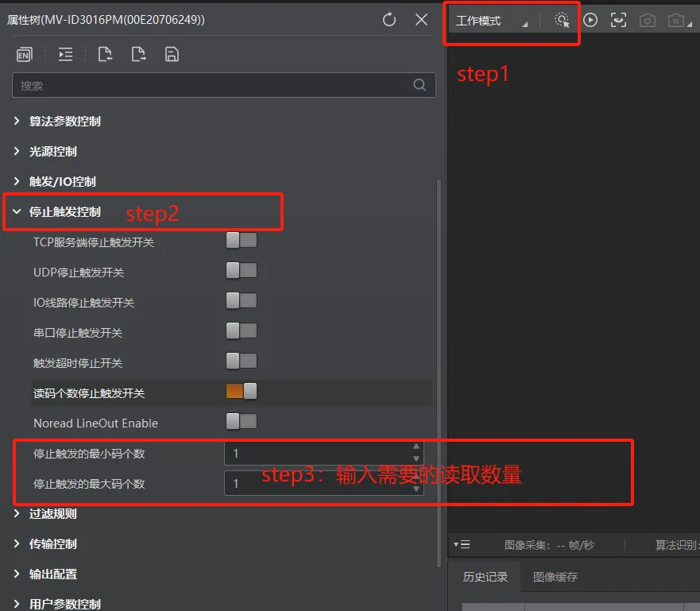Turn off the 读码个数停止触发开关 toggle
This screenshot has height=611, width=700.
242,392
